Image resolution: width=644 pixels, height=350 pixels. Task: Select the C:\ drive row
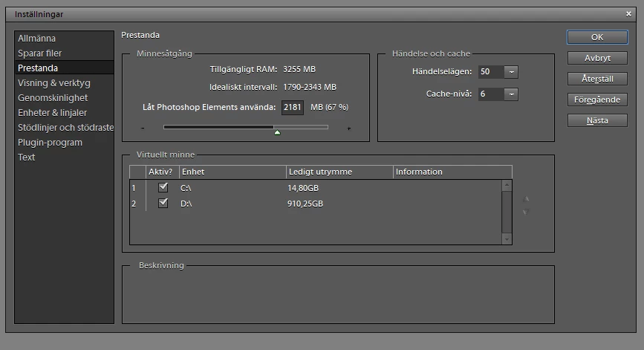[x=316, y=188]
